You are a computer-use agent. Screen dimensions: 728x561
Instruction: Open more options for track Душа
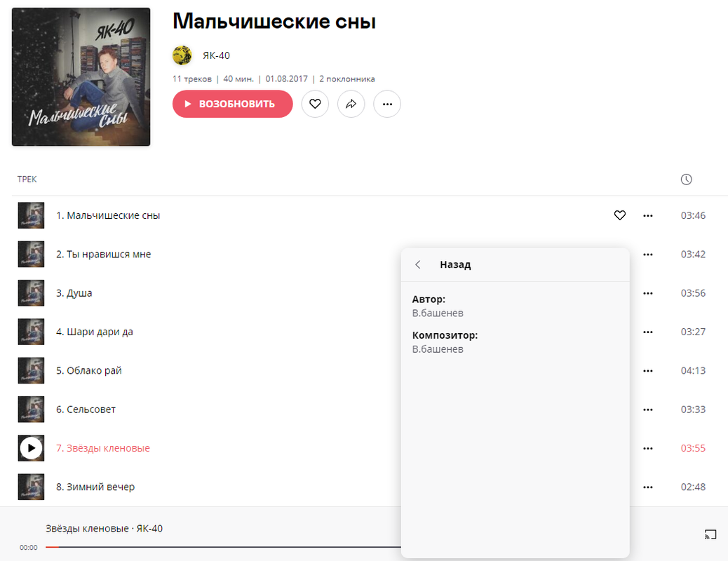click(x=648, y=294)
